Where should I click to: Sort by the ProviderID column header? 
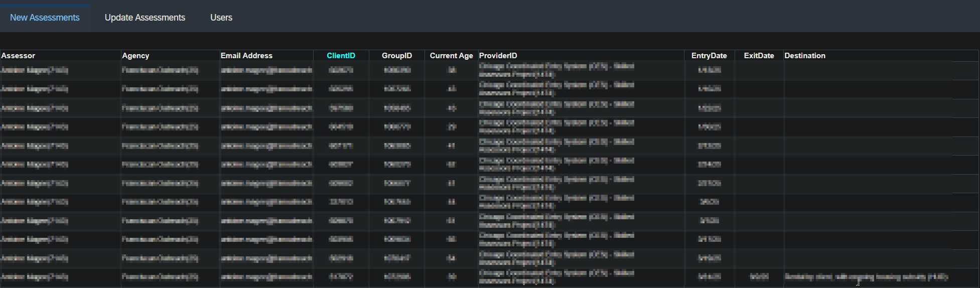(x=498, y=56)
